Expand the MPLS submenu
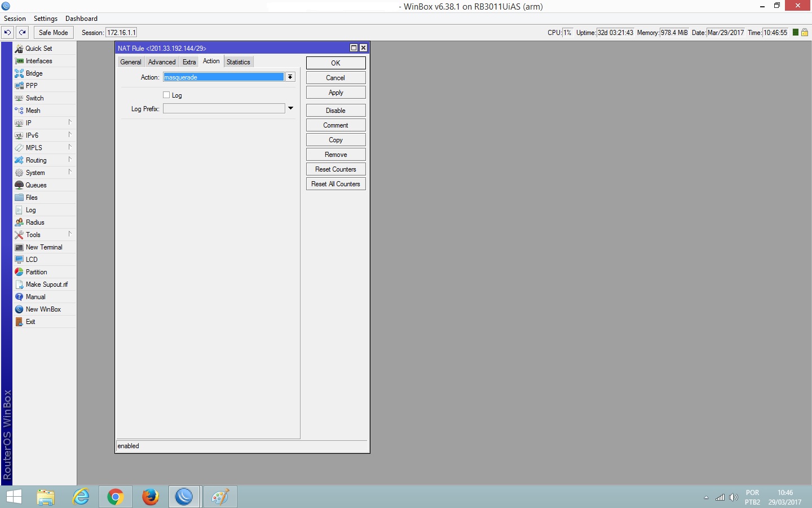Screen dimensions: 812x508 click(x=70, y=147)
